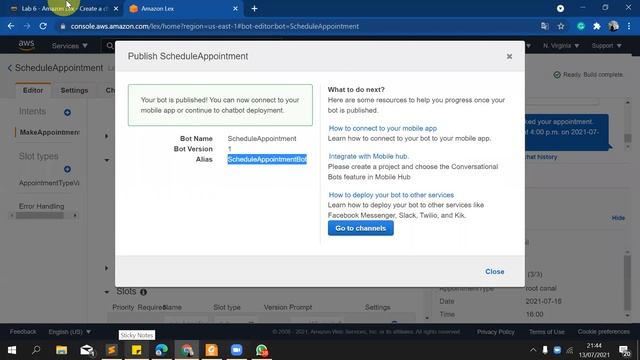Open the Windows notification center
The height and width of the screenshot is (360, 640).
(x=624, y=350)
